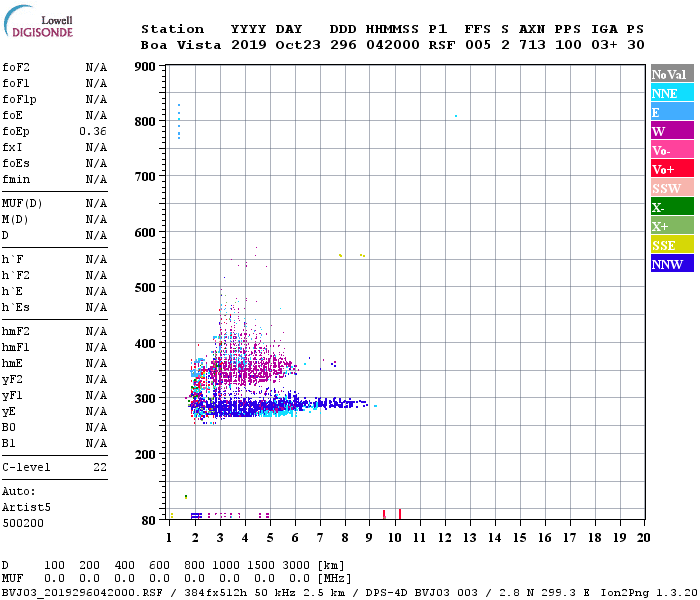Image resolution: width=700 pixels, height=600 pixels.
Task: Click the day-of-year value 296
Action: (343, 45)
